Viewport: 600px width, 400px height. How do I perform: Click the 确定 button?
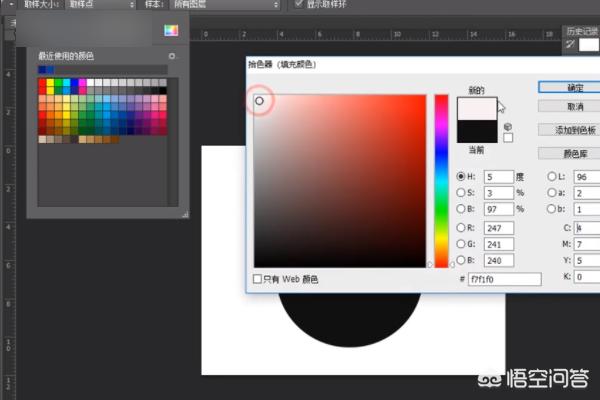571,87
